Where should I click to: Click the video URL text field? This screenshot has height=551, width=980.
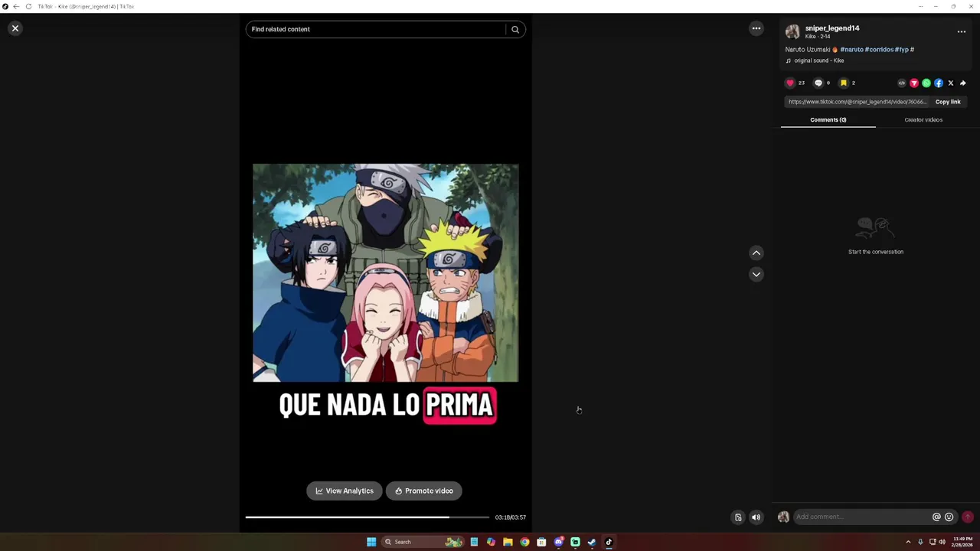point(857,102)
